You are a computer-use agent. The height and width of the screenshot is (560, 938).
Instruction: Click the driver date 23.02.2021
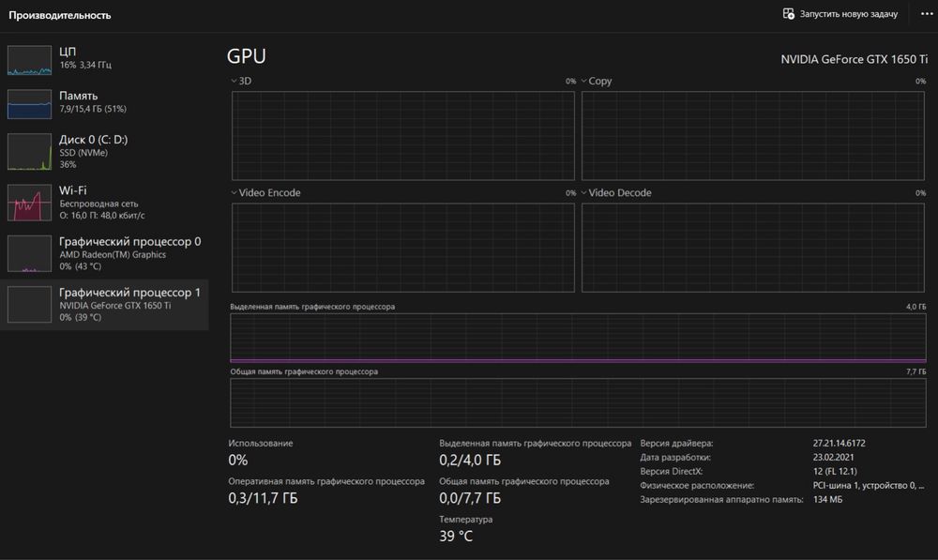point(833,457)
